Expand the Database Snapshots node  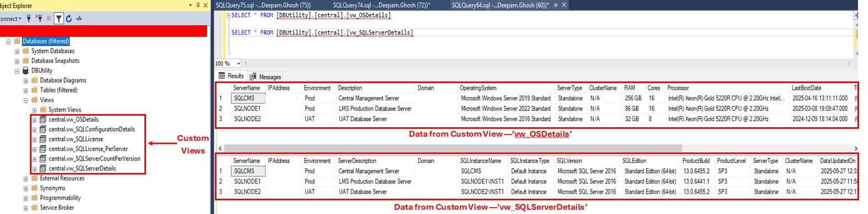(17, 61)
